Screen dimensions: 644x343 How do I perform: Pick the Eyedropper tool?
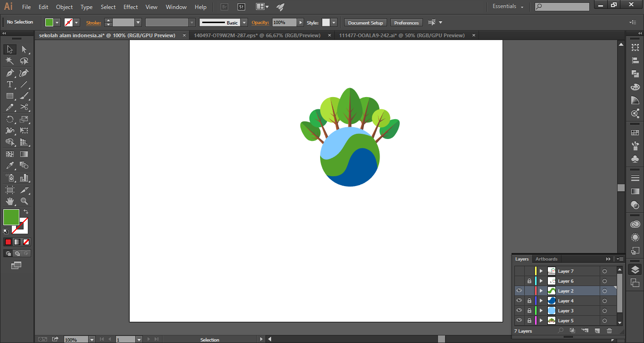pyautogui.click(x=9, y=165)
